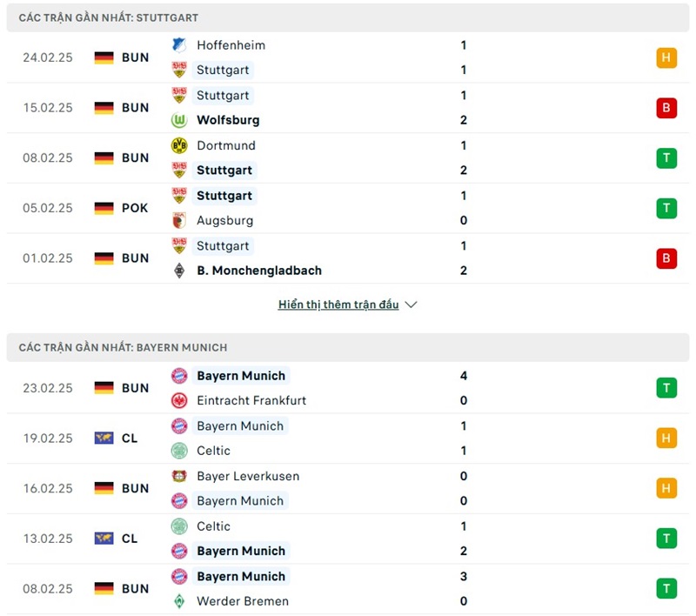Click the Augsburg club crest
Screen dimensions: 696x616
[x=179, y=220]
